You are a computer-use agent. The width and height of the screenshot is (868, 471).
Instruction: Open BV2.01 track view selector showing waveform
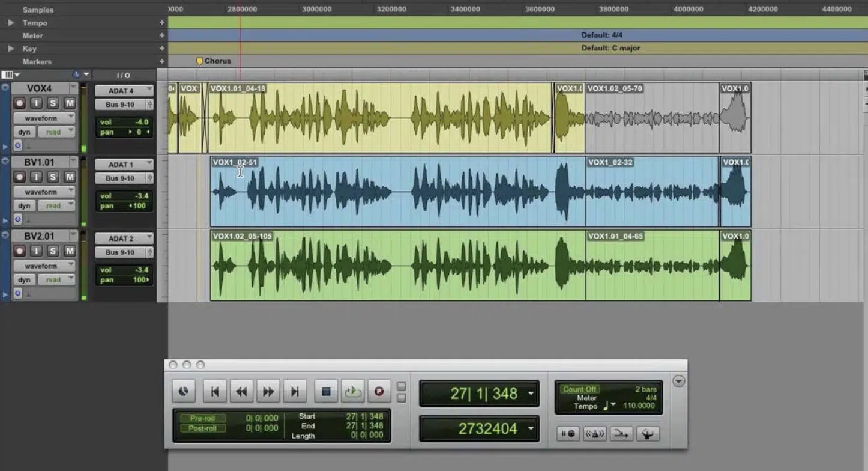coord(44,266)
